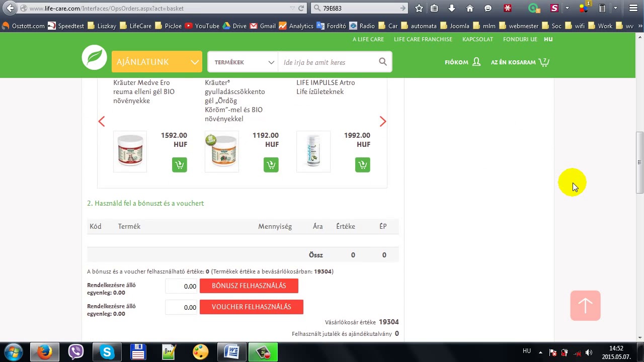Open the Firefox downloads arrow

452,8
